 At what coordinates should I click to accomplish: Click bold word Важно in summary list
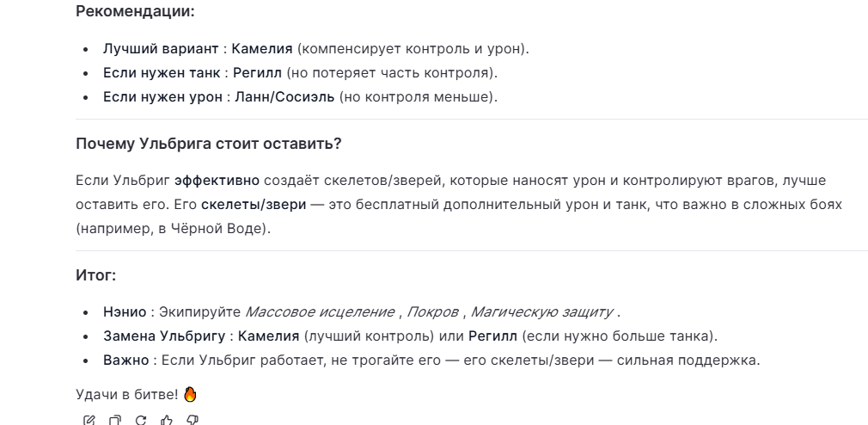pos(125,360)
